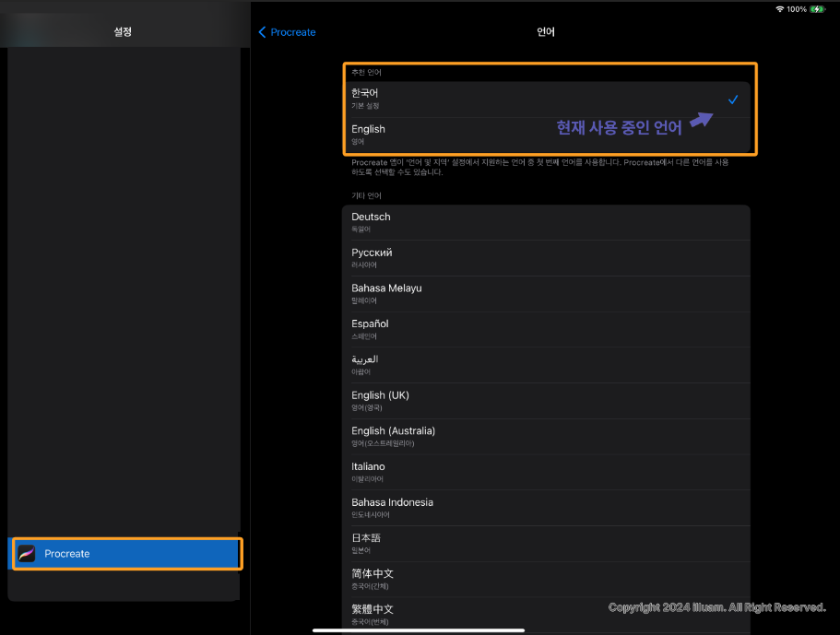Choose the 繁體中文 language
Image resolution: width=840 pixels, height=635 pixels.
tap(546, 616)
